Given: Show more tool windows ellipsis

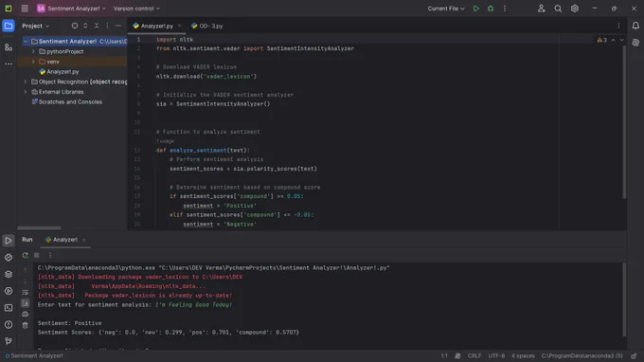Looking at the screenshot, I should click(9, 64).
